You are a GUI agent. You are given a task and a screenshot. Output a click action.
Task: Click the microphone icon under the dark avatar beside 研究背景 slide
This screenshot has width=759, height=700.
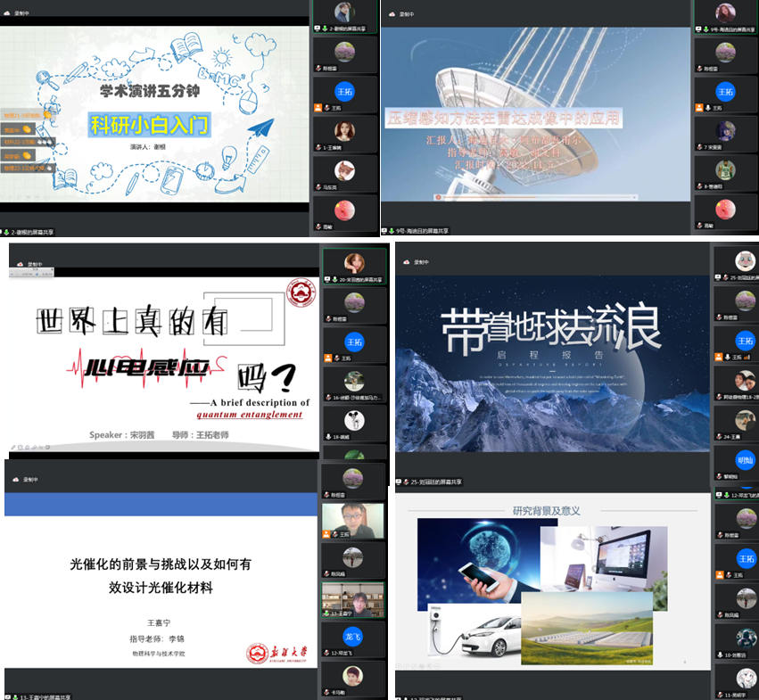(720, 655)
